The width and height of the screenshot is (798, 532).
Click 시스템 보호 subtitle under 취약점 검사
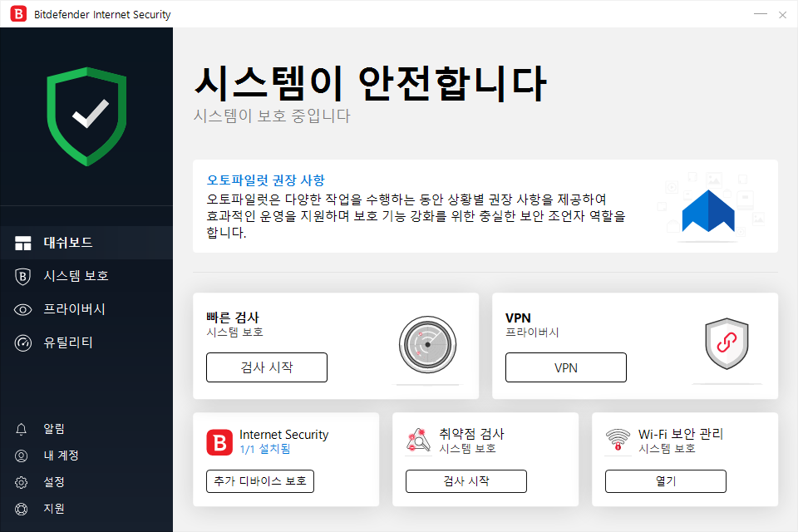click(468, 449)
